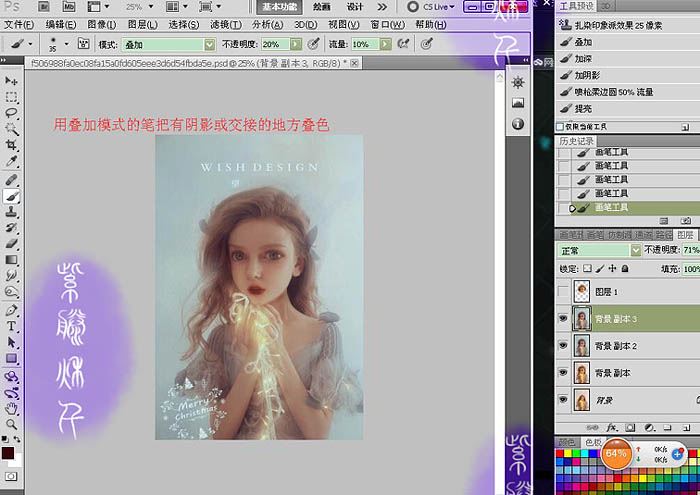
Task: Select the 设计 workspace button
Action: click(x=355, y=7)
